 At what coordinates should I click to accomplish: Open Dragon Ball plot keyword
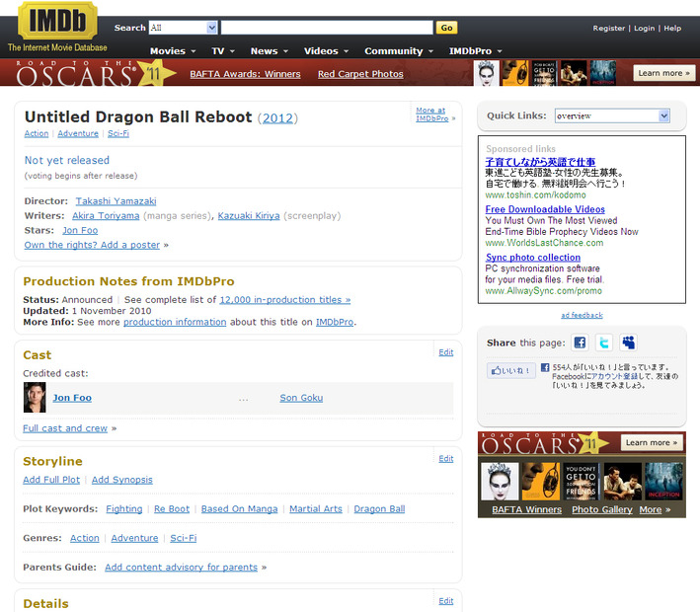(379, 509)
